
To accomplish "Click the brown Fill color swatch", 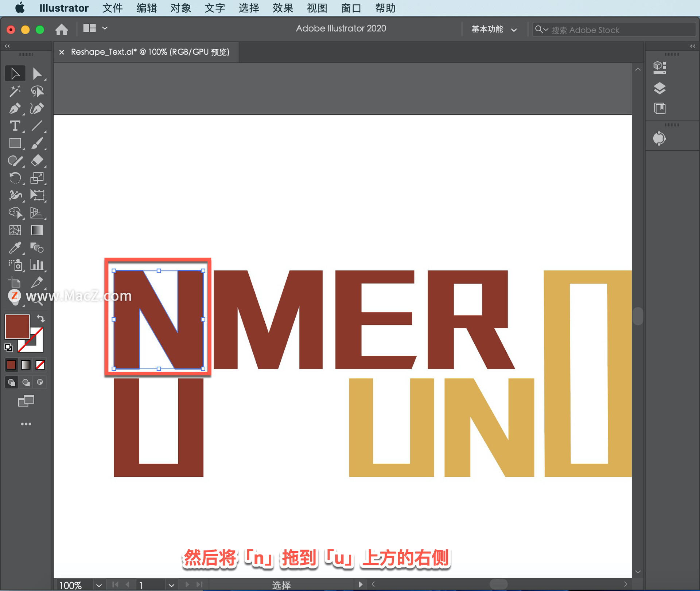I will [16, 326].
